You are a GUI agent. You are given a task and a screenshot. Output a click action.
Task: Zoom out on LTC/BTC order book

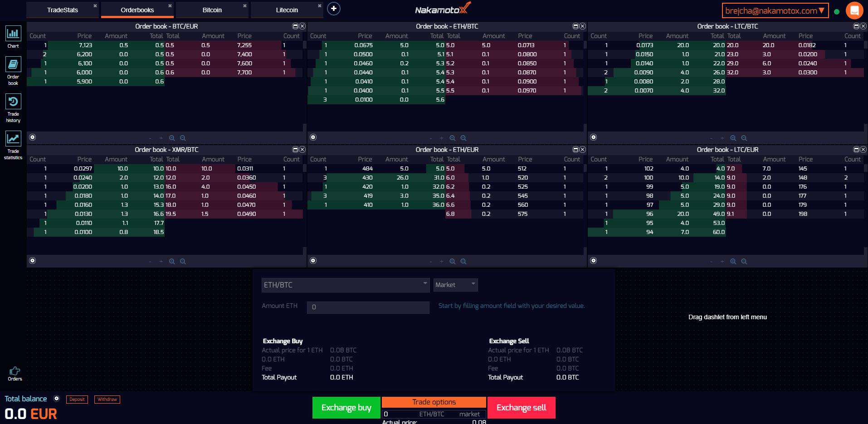pos(744,138)
